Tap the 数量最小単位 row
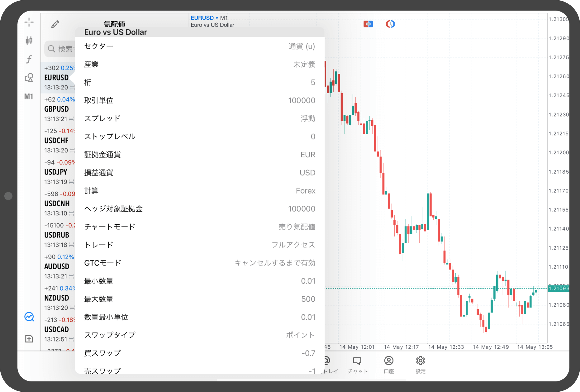 click(200, 317)
